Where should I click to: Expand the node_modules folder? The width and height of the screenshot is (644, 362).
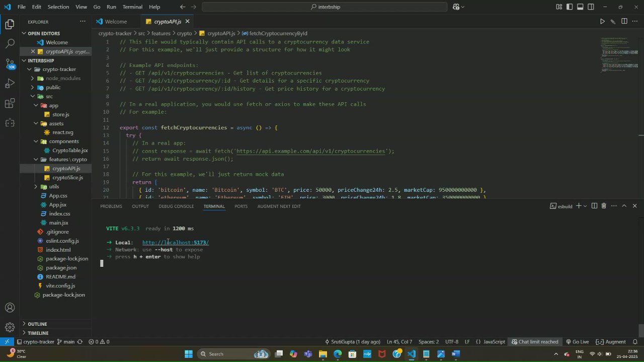click(x=63, y=79)
